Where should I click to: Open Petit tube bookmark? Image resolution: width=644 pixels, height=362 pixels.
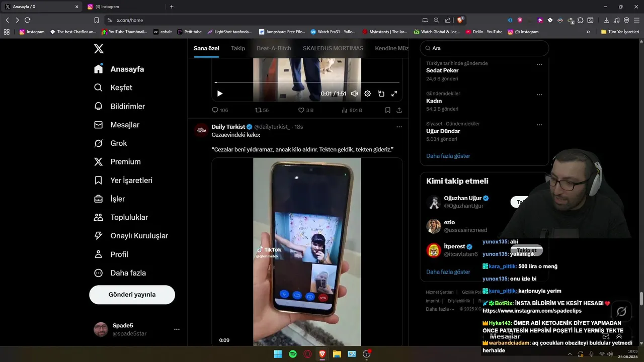[x=190, y=32]
